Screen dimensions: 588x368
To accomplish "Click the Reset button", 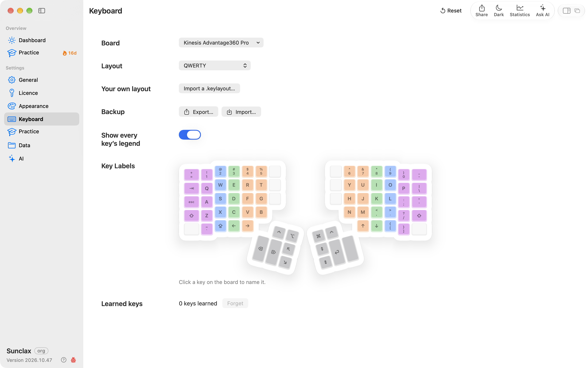I will coord(451,11).
